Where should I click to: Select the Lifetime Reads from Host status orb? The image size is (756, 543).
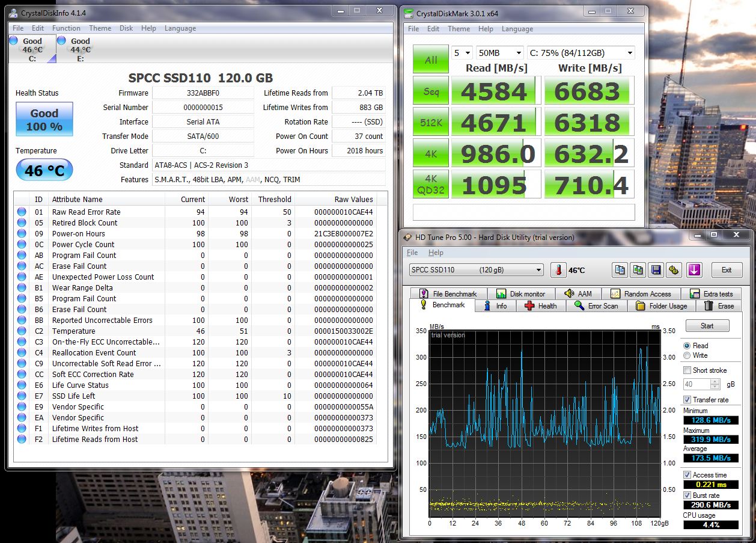22,439
